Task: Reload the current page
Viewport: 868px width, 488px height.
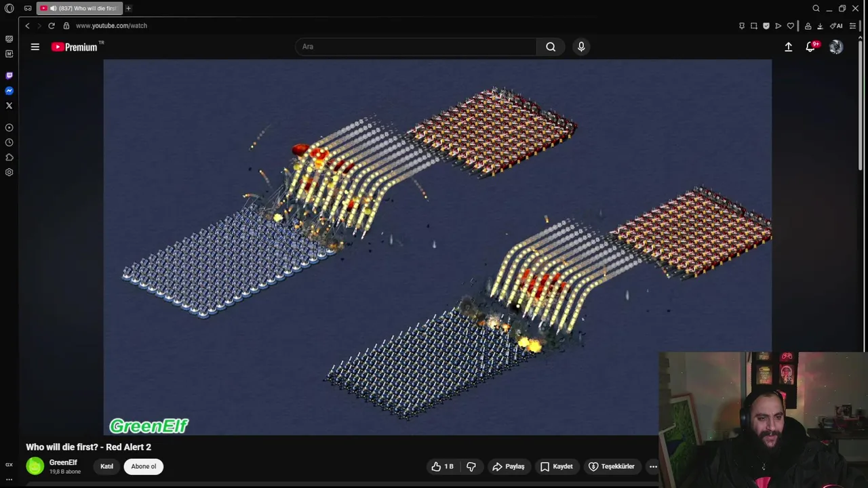Action: [52, 26]
